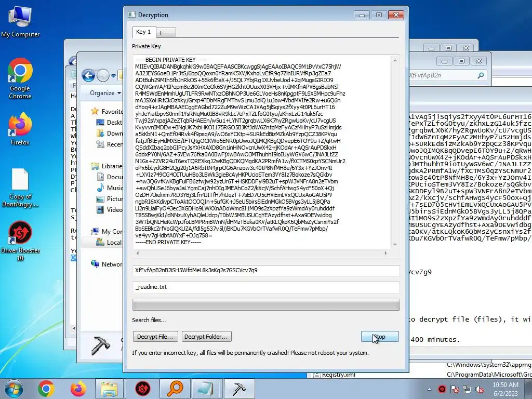Click the decryption progress bar
Image resolution: width=532 pixels, height=399 pixels.
[266, 304]
